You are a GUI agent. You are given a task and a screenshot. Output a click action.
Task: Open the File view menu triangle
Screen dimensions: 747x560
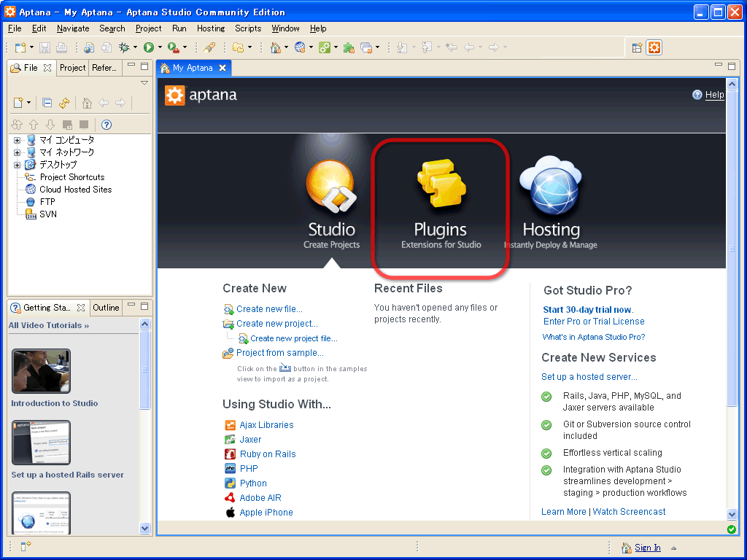(x=144, y=83)
